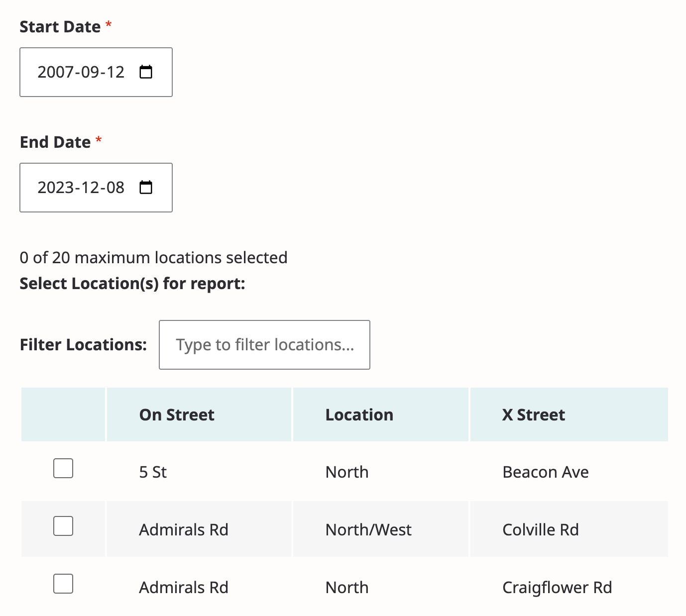The height and width of the screenshot is (616, 686).
Task: Click the Colville Rd cell
Action: click(540, 530)
